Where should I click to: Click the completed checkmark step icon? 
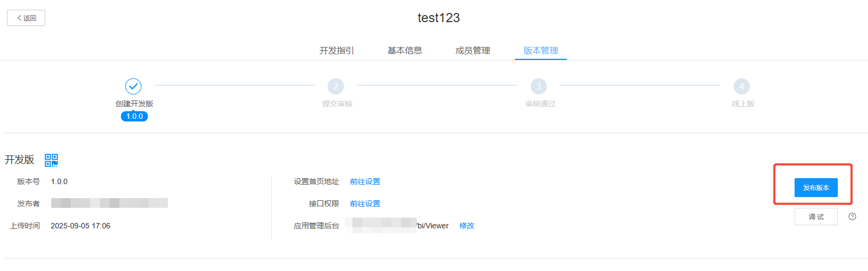point(133,86)
